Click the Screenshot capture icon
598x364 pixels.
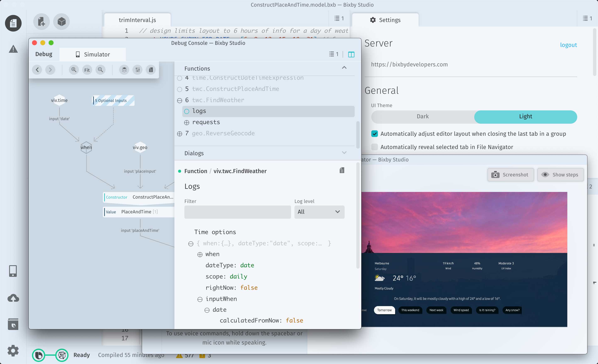pos(495,175)
